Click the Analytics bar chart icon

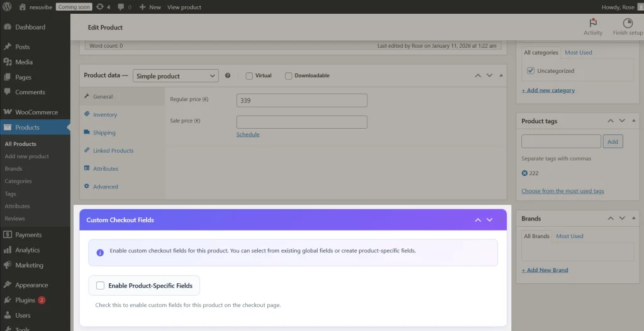tap(8, 250)
